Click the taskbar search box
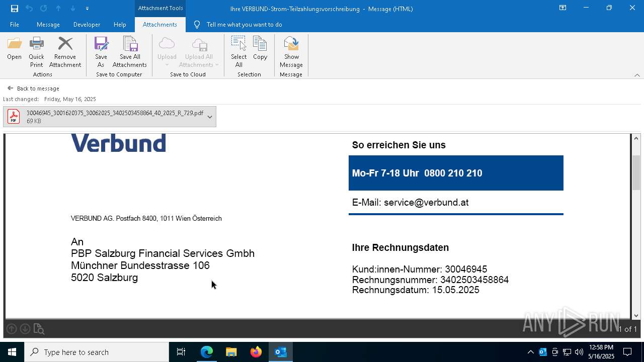 (x=97, y=352)
